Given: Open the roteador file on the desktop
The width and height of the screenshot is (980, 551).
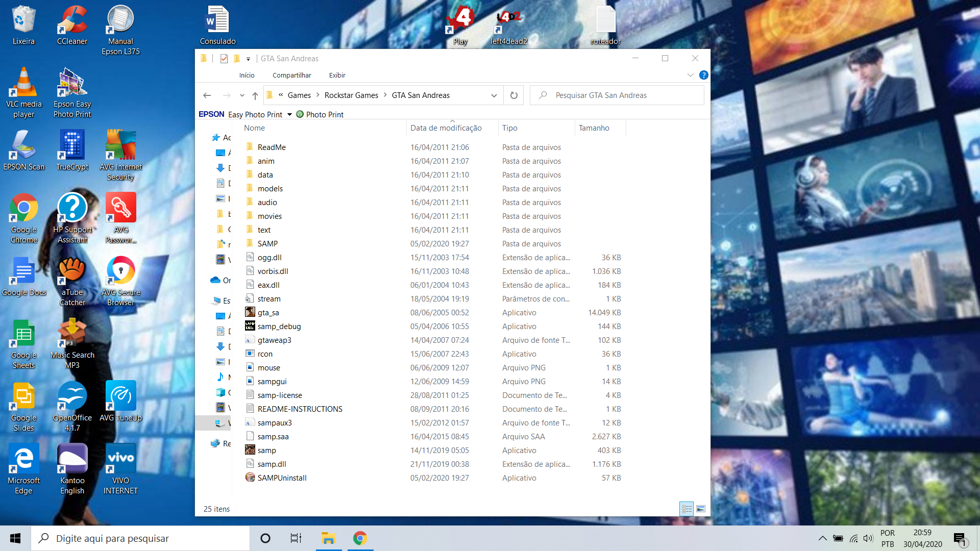Looking at the screenshot, I should point(605,26).
